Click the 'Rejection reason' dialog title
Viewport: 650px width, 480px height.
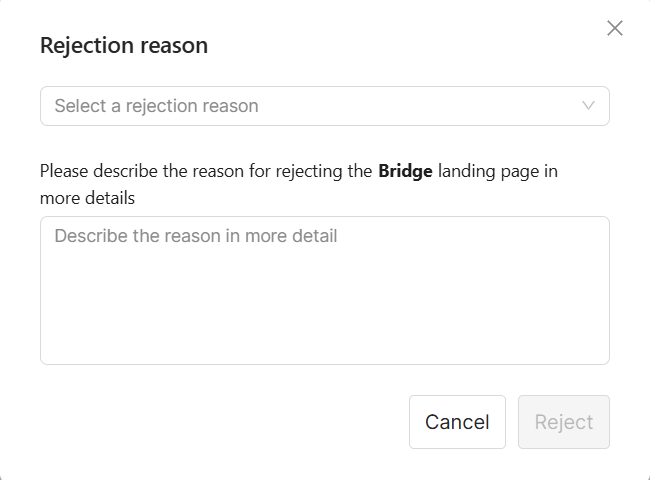click(x=123, y=45)
